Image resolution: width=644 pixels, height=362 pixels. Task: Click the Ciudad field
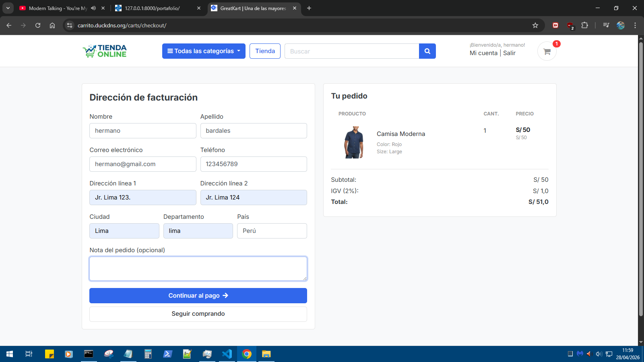[124, 231]
